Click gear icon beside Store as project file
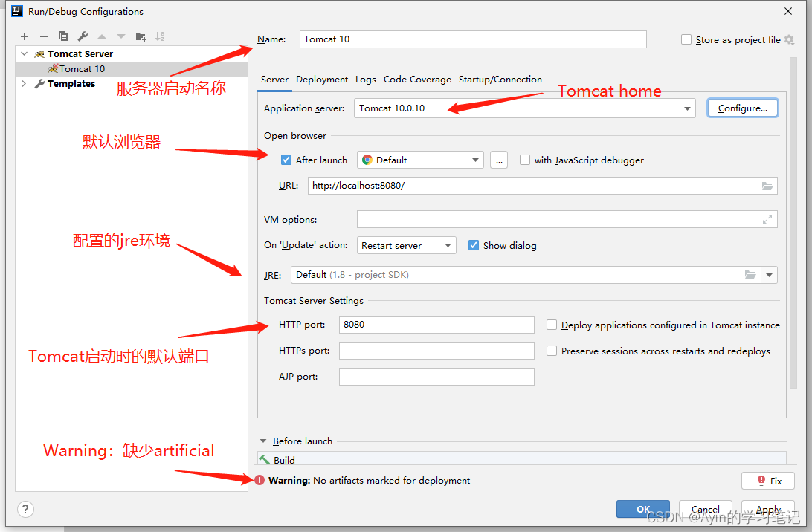This screenshot has width=812, height=532. (x=789, y=40)
